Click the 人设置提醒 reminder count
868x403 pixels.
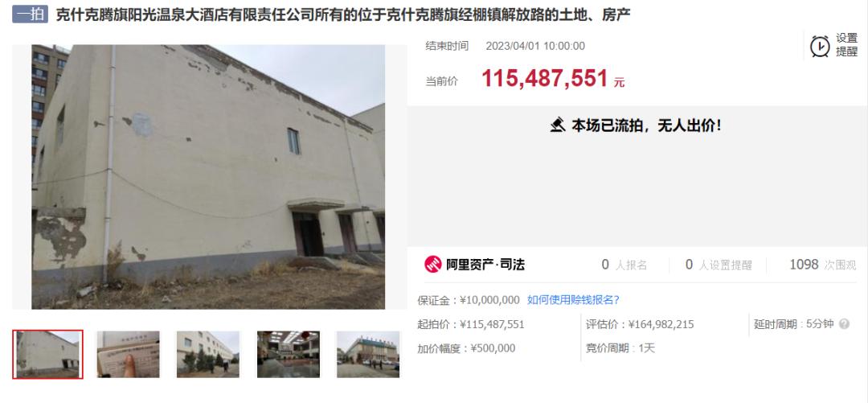point(719,265)
